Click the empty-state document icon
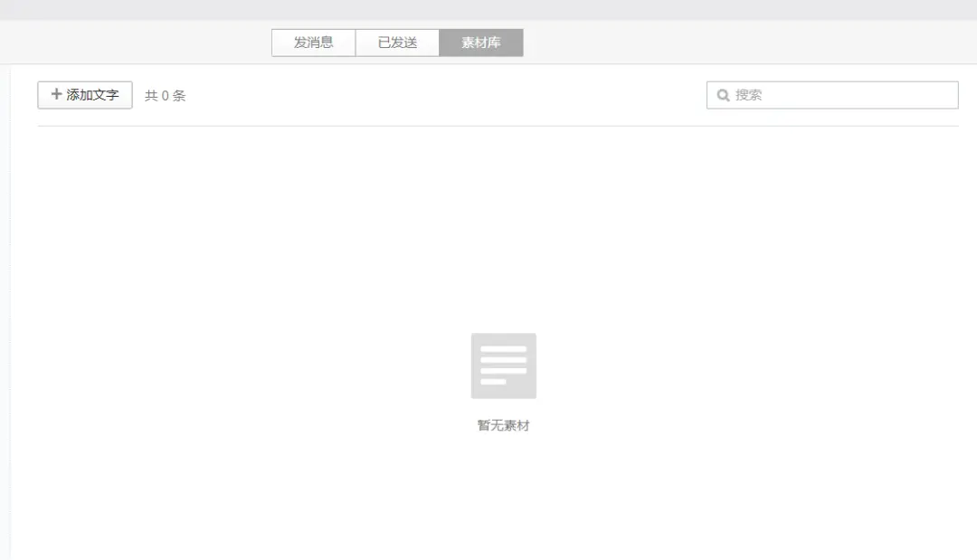Image resolution: width=977 pixels, height=560 pixels. (x=503, y=365)
